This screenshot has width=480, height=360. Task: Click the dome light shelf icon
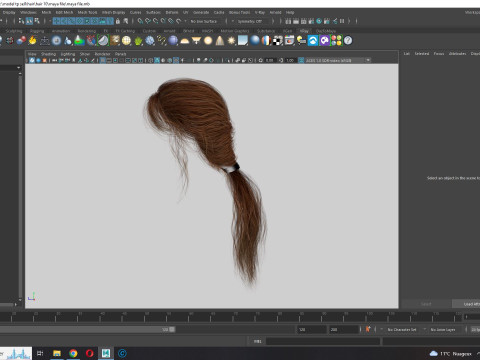click(x=185, y=41)
